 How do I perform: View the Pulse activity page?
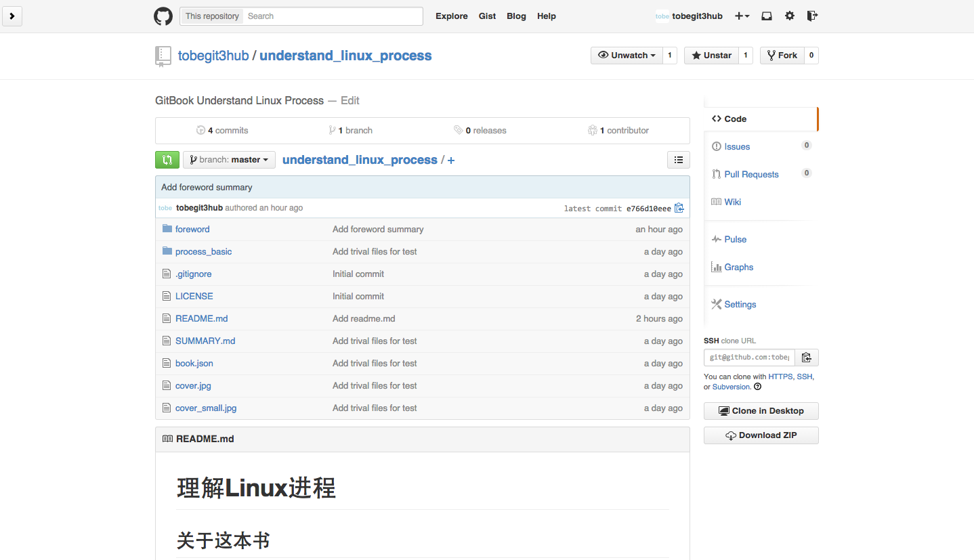point(735,239)
